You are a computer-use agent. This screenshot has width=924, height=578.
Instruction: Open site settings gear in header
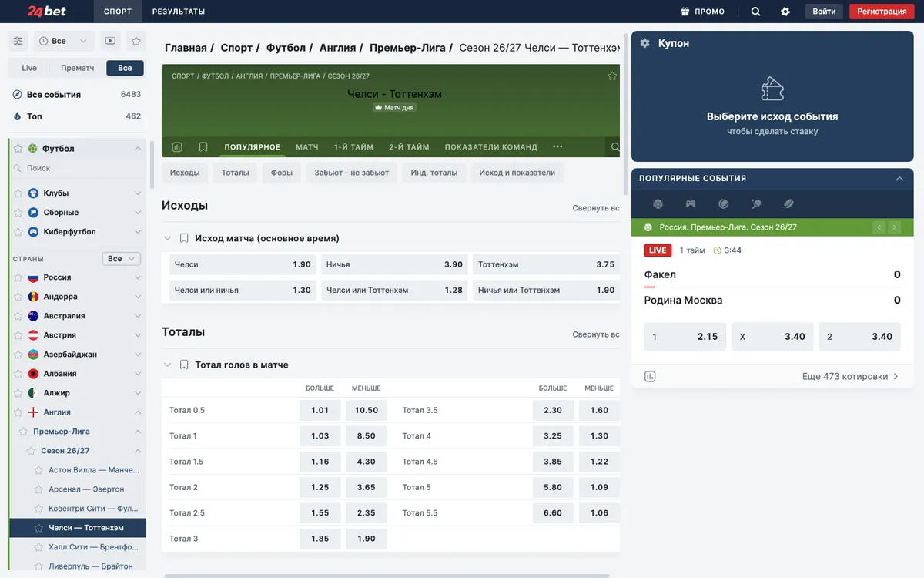click(x=785, y=12)
